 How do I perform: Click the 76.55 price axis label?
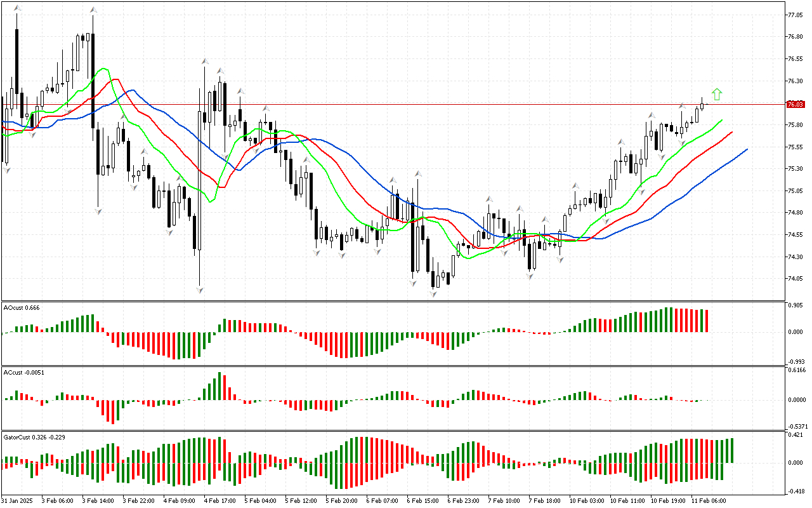(795, 59)
